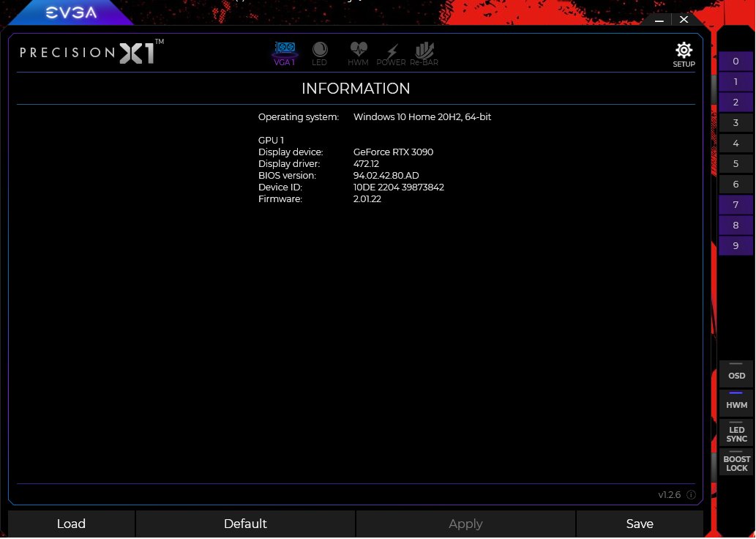Select profile slot 2

[x=736, y=103]
